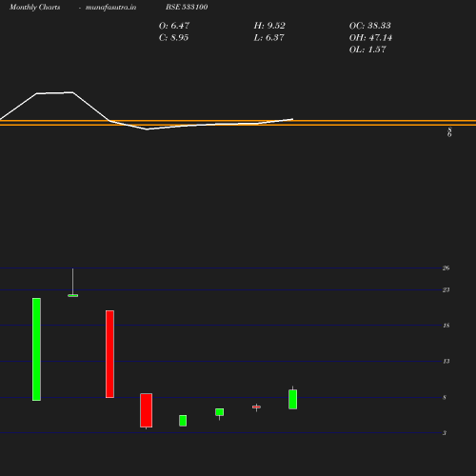Select the tall green first candlestick
The width and height of the screenshot is (476, 476).
(x=36, y=349)
